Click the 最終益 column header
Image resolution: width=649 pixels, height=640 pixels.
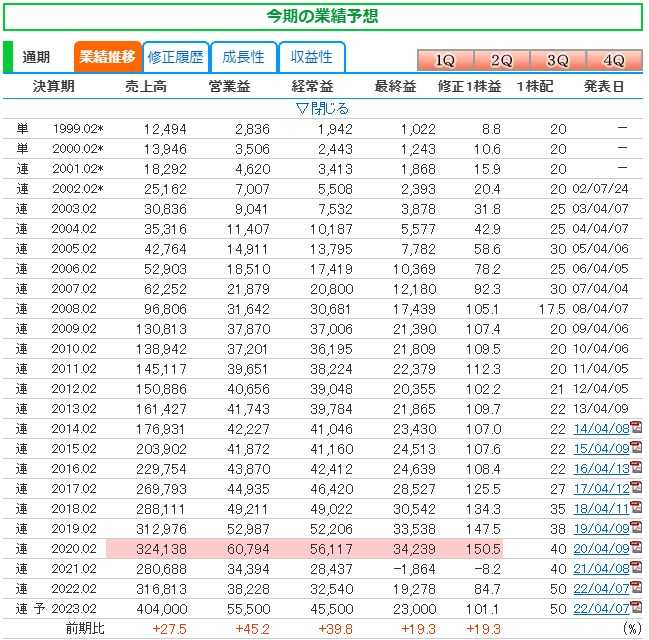tap(395, 86)
